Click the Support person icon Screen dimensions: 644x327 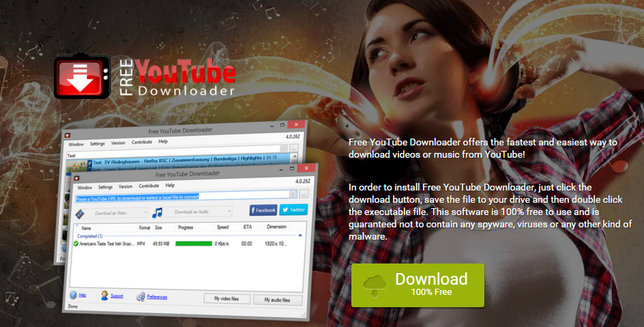click(x=105, y=296)
